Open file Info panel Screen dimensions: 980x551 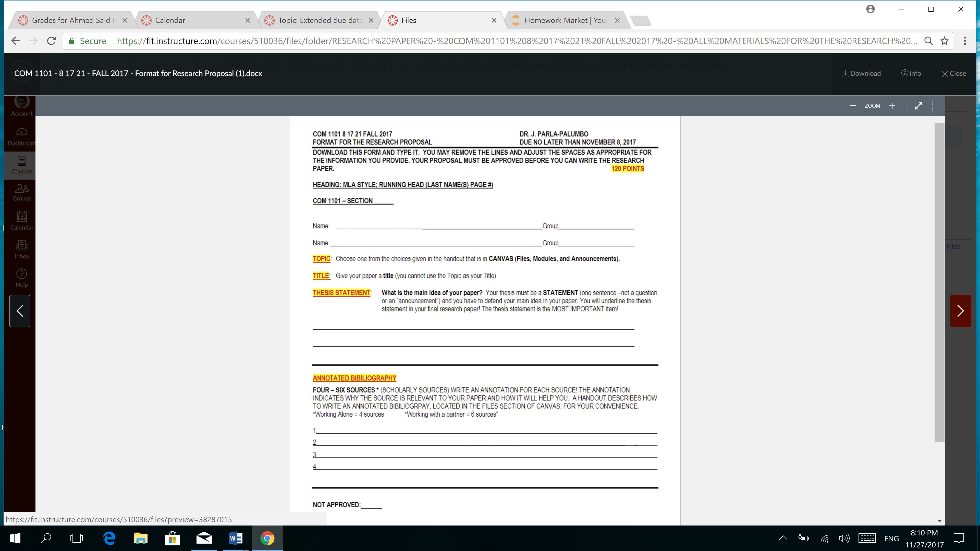coord(911,73)
